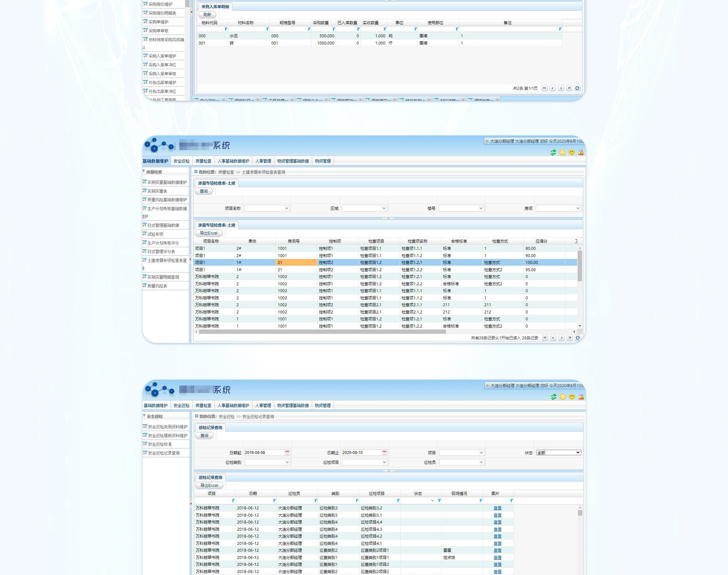The width and height of the screenshot is (728, 575).
Task: Go to last page of 28条记录 pager
Action: click(569, 338)
